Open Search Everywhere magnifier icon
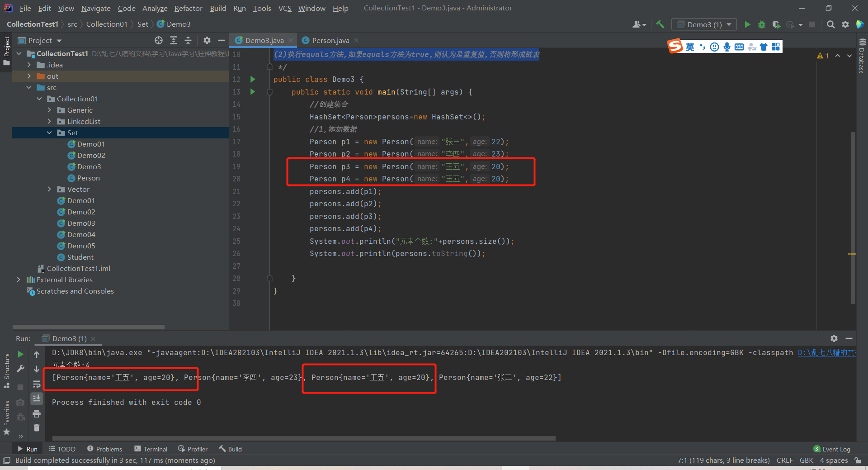Screen dimensions: 868x470 point(830,24)
